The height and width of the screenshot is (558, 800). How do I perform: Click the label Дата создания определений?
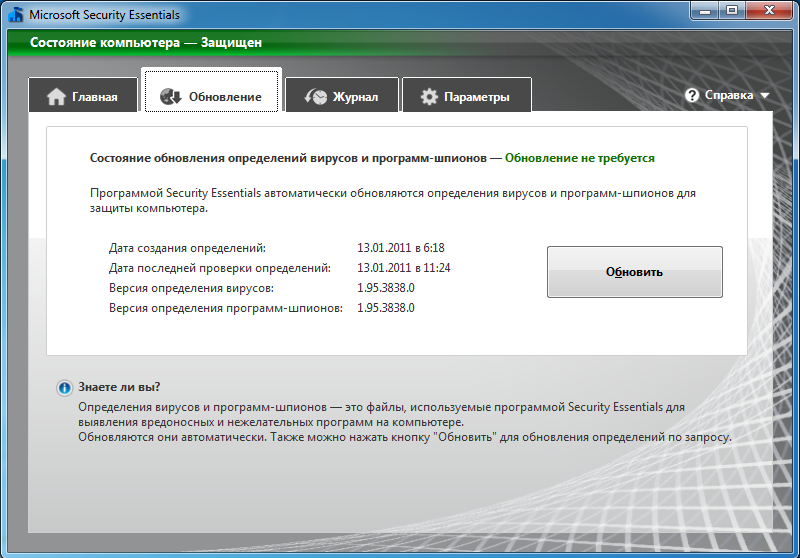click(187, 248)
